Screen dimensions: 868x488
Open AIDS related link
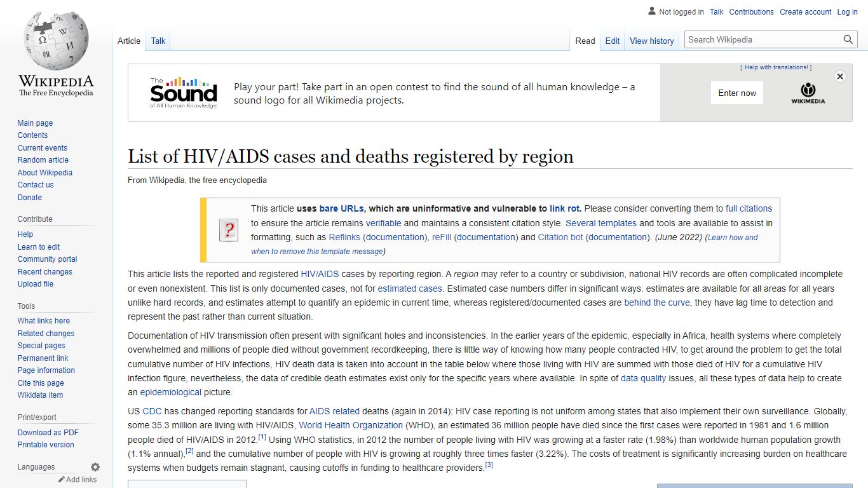coord(334,411)
